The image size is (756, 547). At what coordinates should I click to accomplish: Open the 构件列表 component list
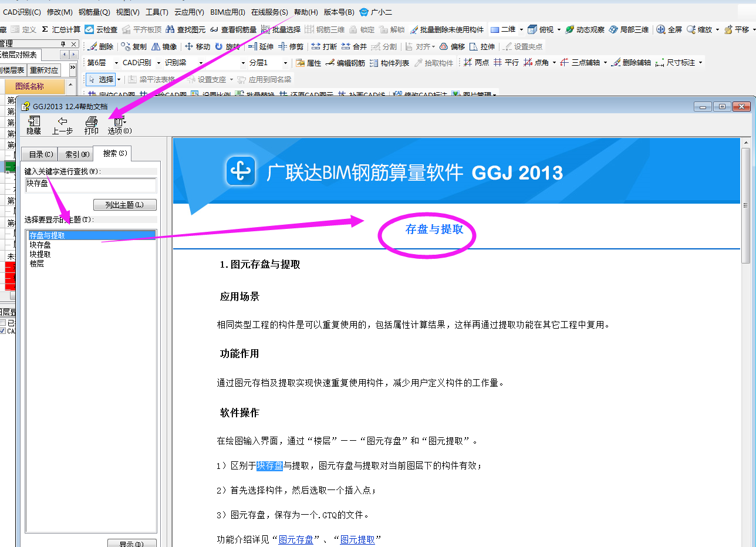(389, 63)
